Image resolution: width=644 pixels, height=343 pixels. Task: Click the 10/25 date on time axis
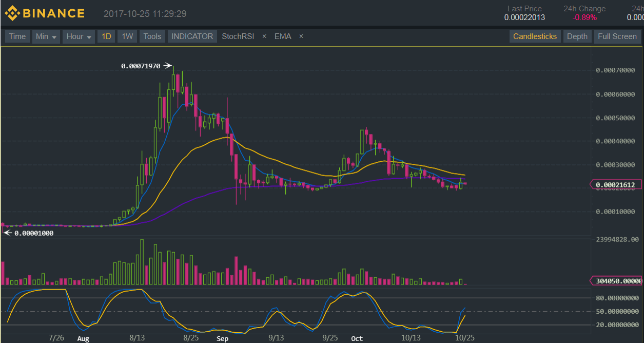coord(465,338)
